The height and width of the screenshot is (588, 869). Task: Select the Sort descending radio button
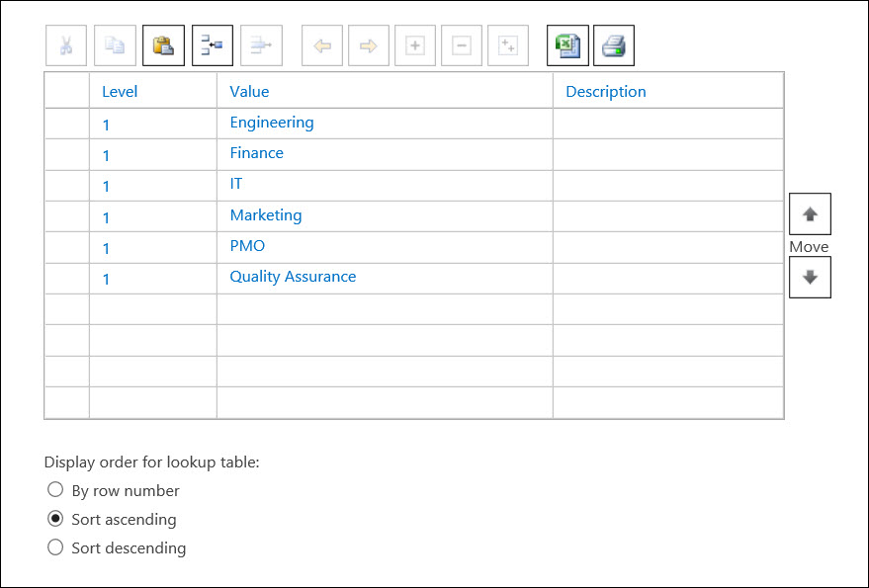coord(55,547)
